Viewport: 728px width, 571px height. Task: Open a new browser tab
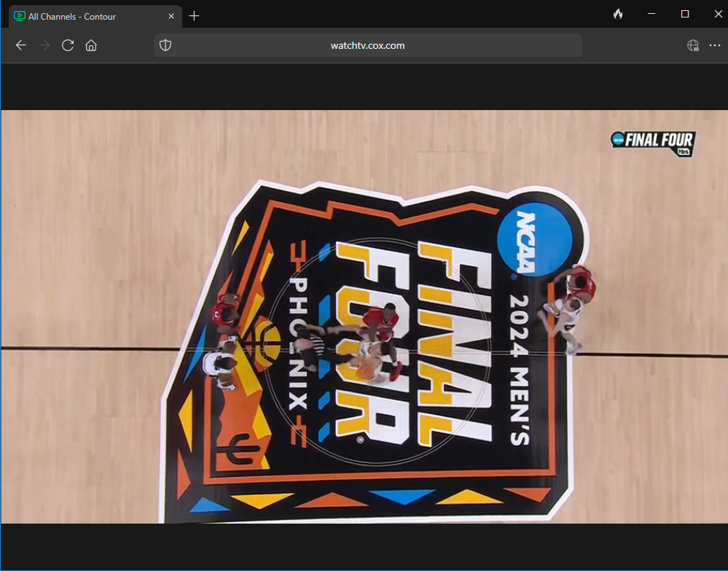194,16
